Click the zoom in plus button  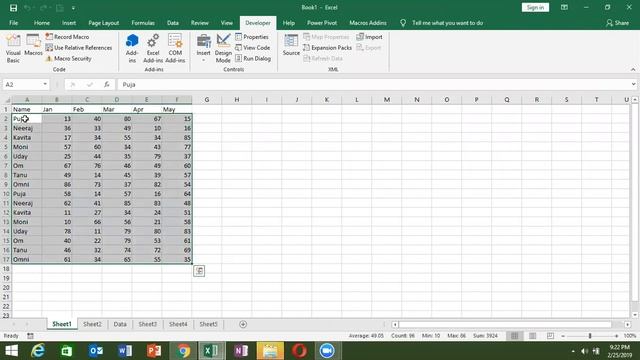pyautogui.click(x=616, y=336)
